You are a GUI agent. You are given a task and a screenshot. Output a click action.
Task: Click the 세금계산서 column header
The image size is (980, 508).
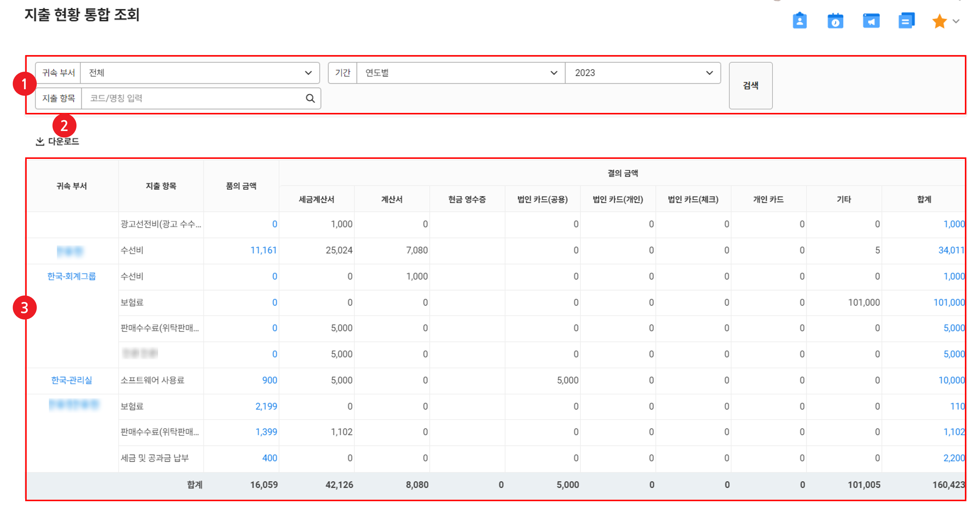[x=316, y=199]
